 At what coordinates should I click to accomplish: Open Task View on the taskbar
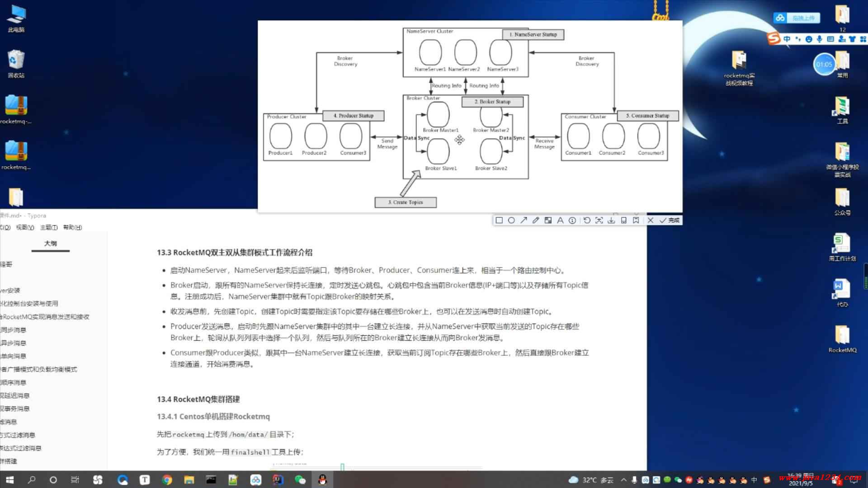point(75,480)
